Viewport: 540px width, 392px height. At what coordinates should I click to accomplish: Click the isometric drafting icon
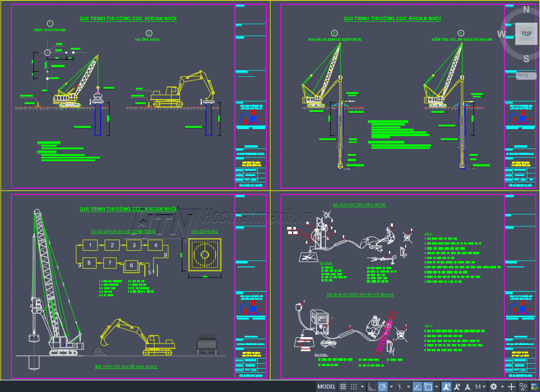click(x=400, y=387)
